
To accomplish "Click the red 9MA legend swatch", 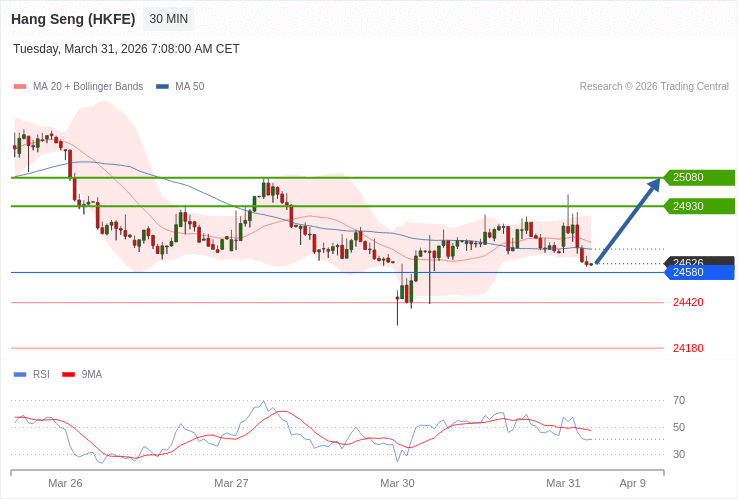I will tap(69, 375).
